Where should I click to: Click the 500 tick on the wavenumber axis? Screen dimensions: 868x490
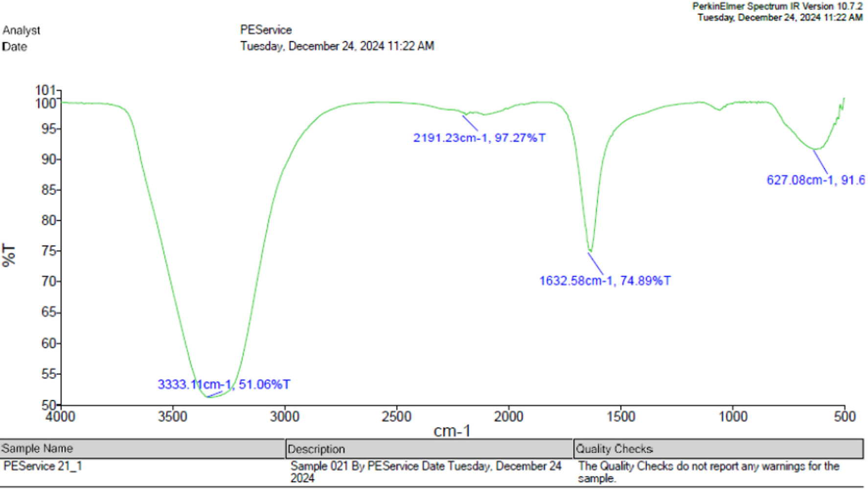tap(845, 417)
